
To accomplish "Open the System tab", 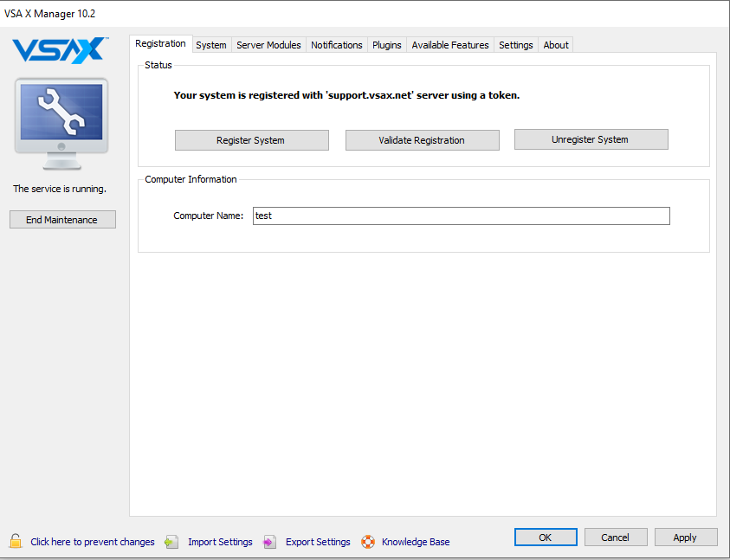I will click(211, 45).
